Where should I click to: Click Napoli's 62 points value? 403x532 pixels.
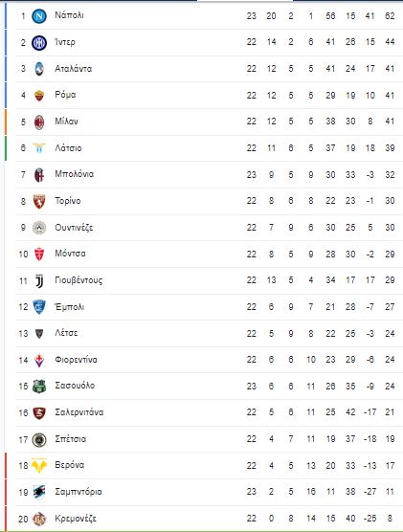[390, 16]
